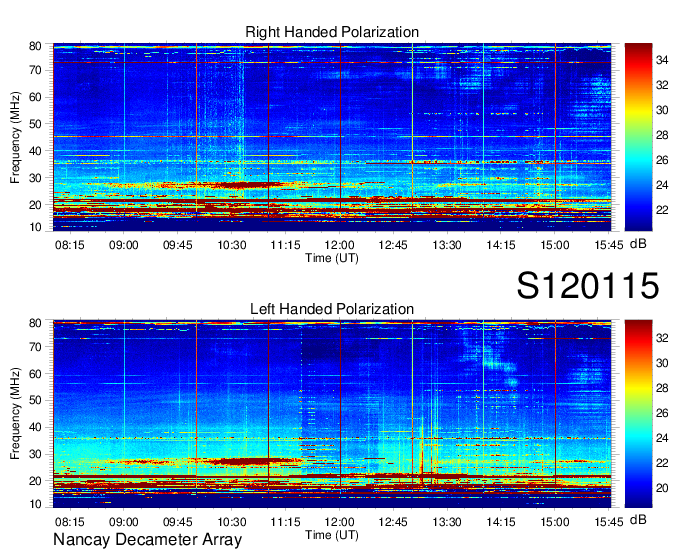Click the dB unit label of Right Handed colorbar
The image size is (680, 552).
pyautogui.click(x=638, y=244)
